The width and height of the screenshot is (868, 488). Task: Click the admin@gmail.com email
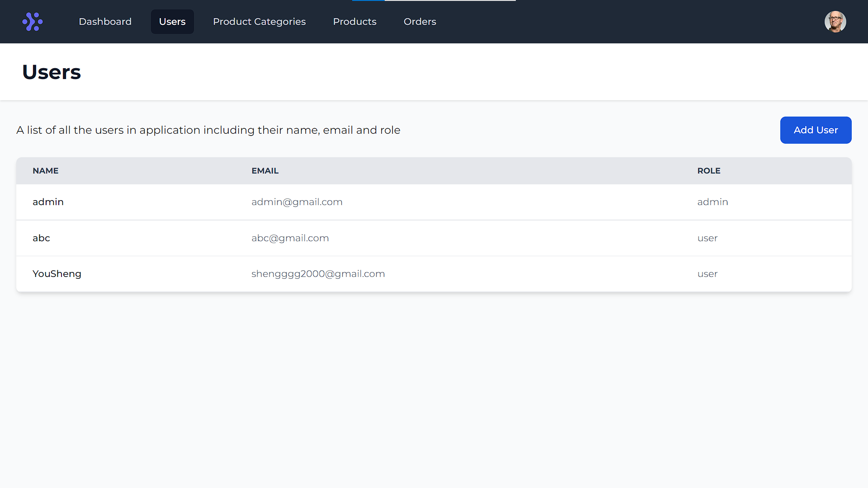click(x=297, y=202)
